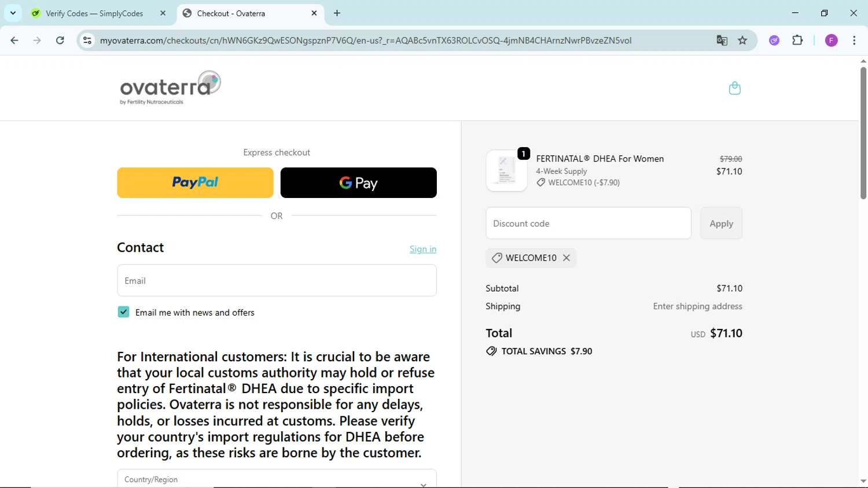The height and width of the screenshot is (488, 868).
Task: Open the Extensions puzzle icon
Action: pos(797,41)
